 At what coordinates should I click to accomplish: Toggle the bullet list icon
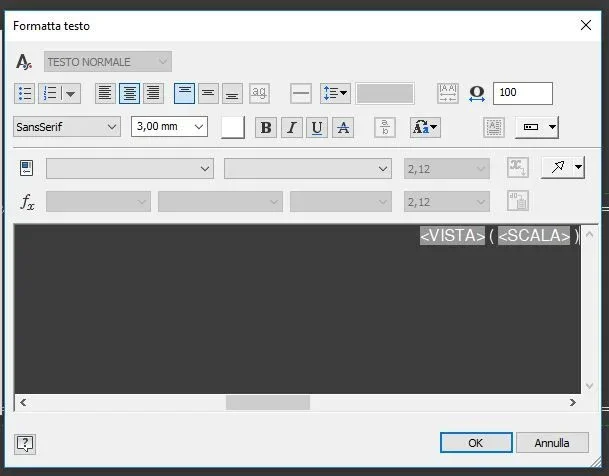24,94
